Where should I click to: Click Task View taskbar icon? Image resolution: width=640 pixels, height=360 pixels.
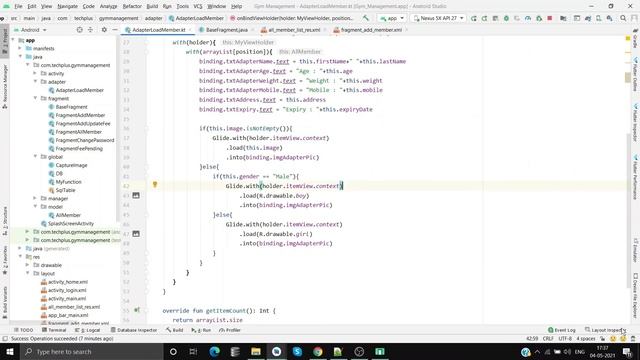tap(193, 351)
